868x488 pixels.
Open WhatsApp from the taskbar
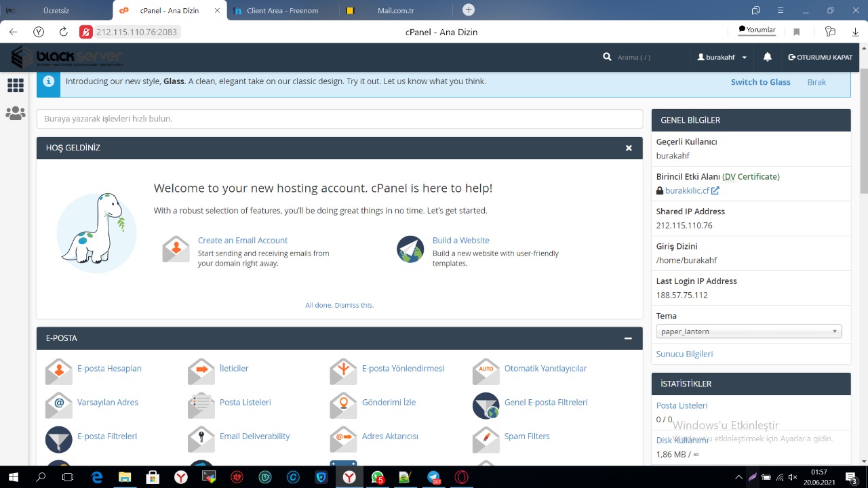pyautogui.click(x=378, y=477)
